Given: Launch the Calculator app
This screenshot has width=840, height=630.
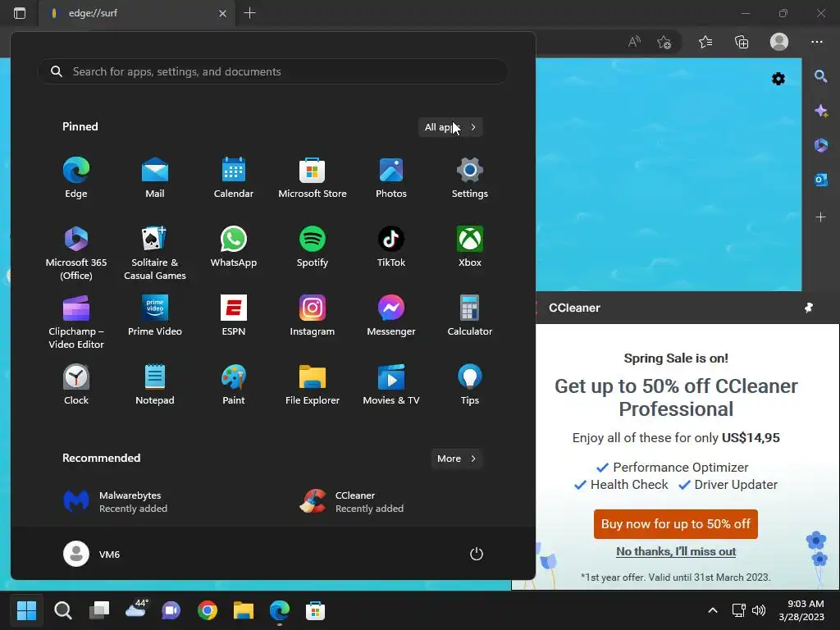Looking at the screenshot, I should (470, 316).
